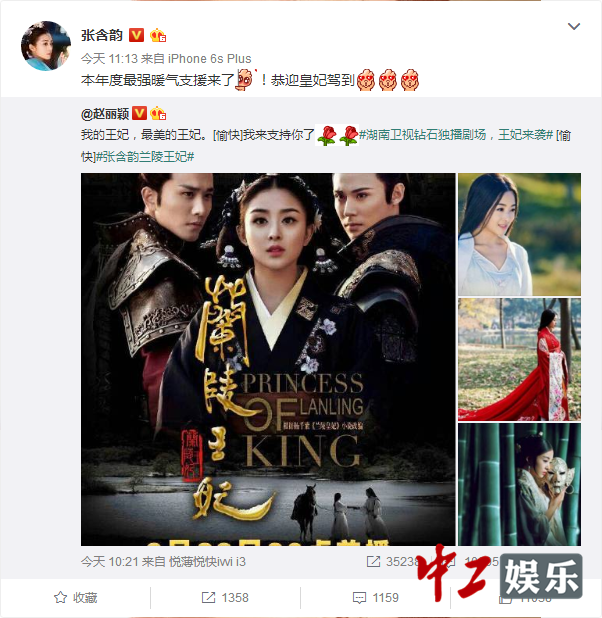Open comments showing 1159 count
The height and width of the screenshot is (618, 602).
point(376,598)
